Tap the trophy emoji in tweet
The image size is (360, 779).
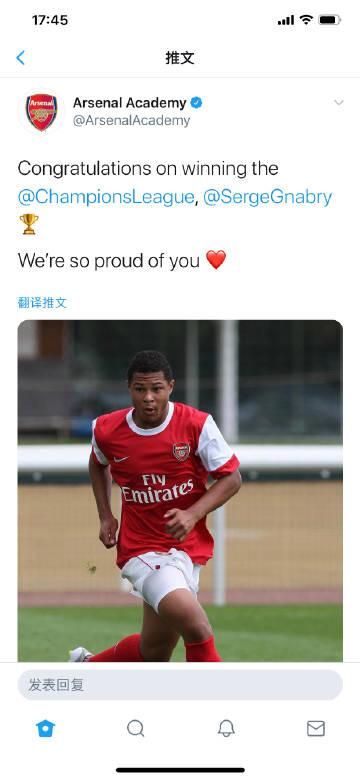[x=29, y=224]
